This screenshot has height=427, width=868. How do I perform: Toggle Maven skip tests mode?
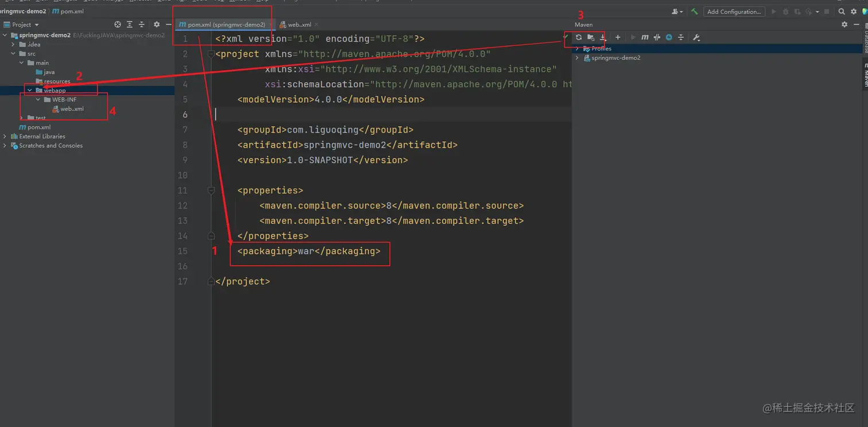pos(669,37)
